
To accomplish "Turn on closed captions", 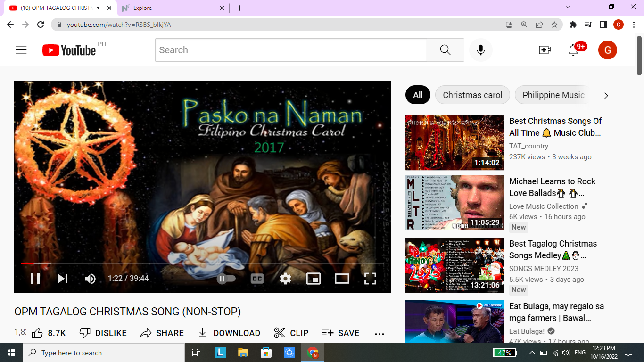I will coord(257,279).
